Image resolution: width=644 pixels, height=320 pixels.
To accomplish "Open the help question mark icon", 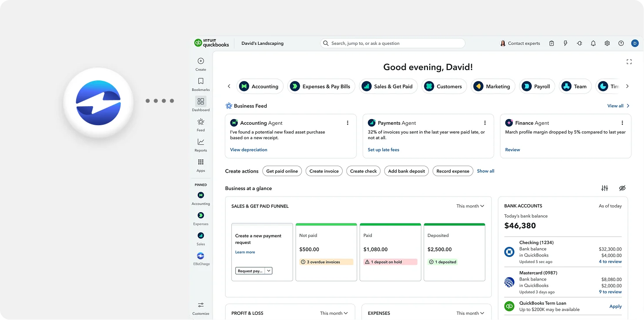I will (621, 43).
